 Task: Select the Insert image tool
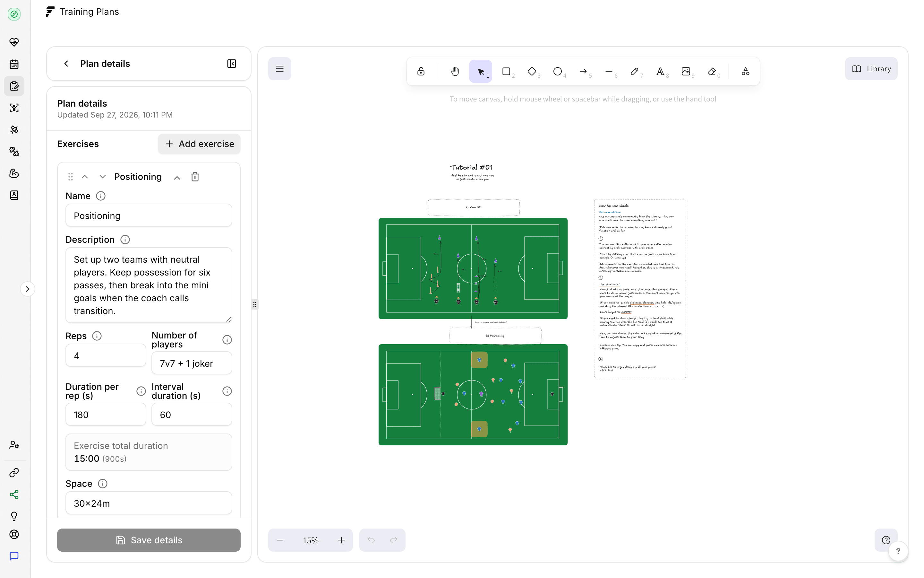686,72
